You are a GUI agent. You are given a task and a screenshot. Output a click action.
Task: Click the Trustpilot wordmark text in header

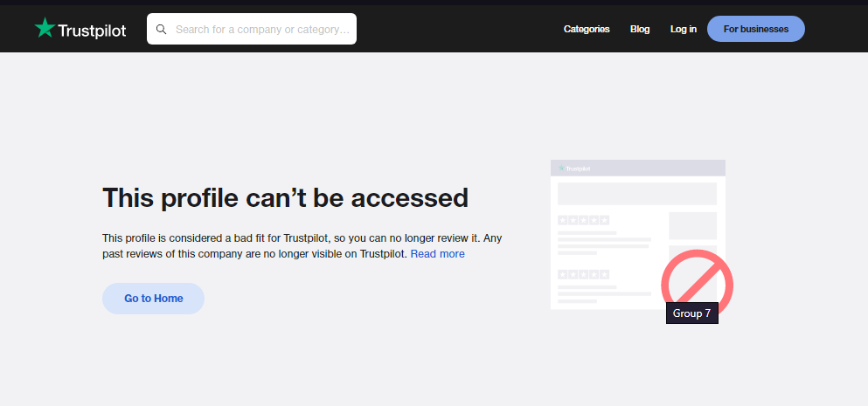(92, 31)
